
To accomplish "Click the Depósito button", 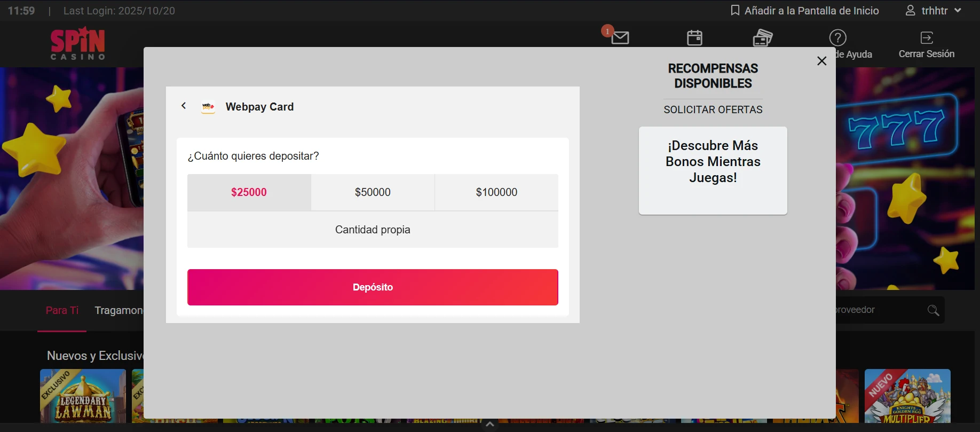I will pyautogui.click(x=373, y=287).
